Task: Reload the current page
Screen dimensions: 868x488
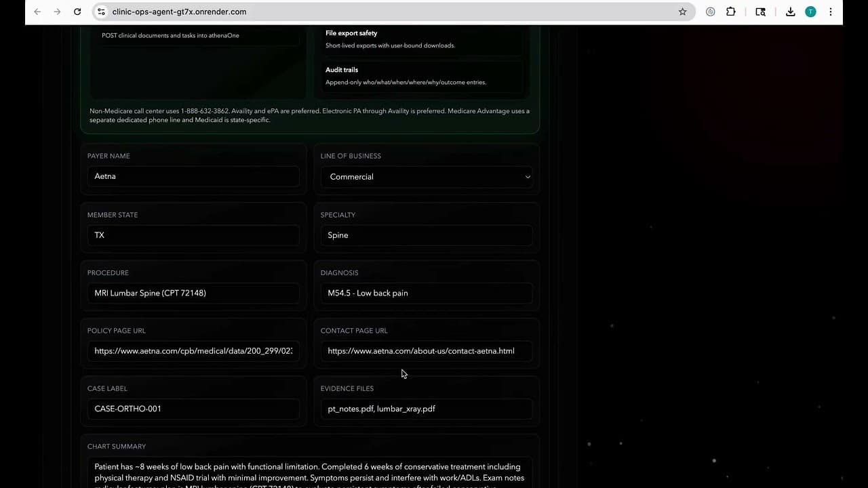Action: [x=77, y=12]
